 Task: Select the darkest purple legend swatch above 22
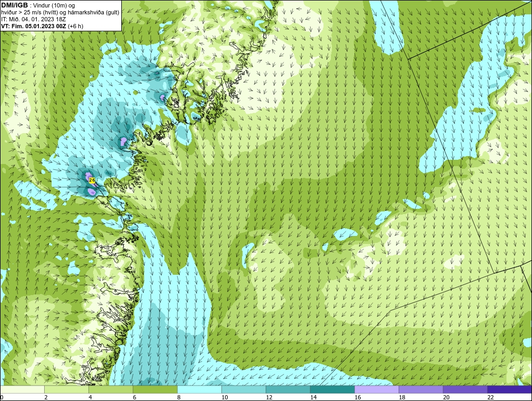(510, 389)
